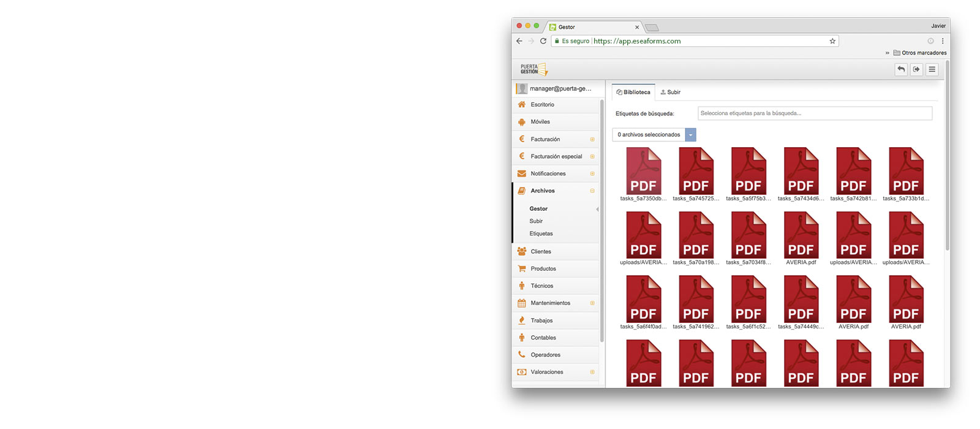Viewport: 980px width, 429px height.
Task: Click the Notificaciones envelope icon
Action: [522, 173]
